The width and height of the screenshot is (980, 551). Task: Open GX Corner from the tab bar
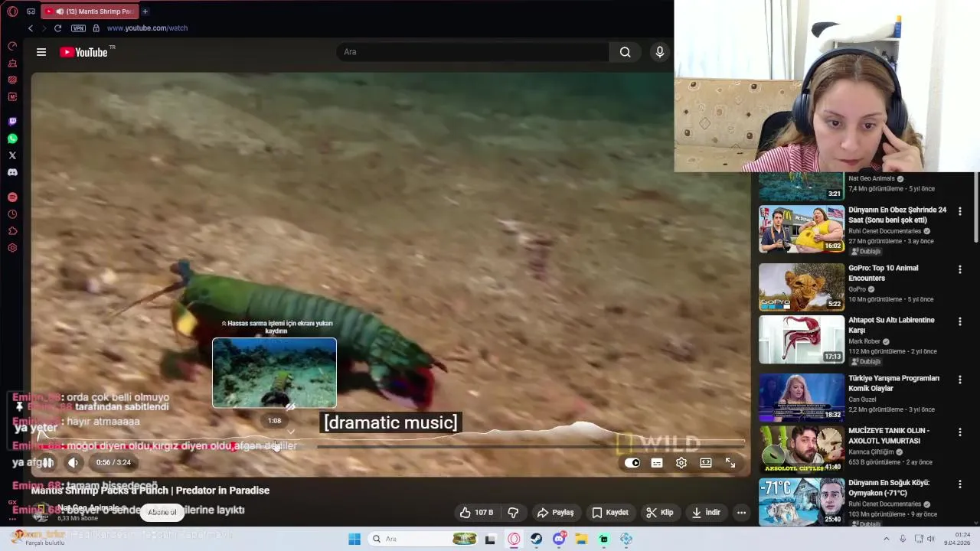pyautogui.click(x=31, y=11)
